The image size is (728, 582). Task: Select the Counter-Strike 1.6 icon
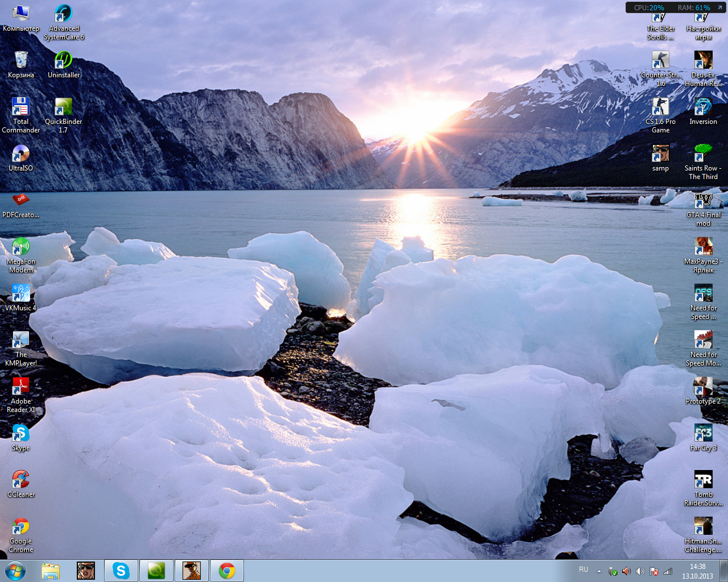pos(660,69)
